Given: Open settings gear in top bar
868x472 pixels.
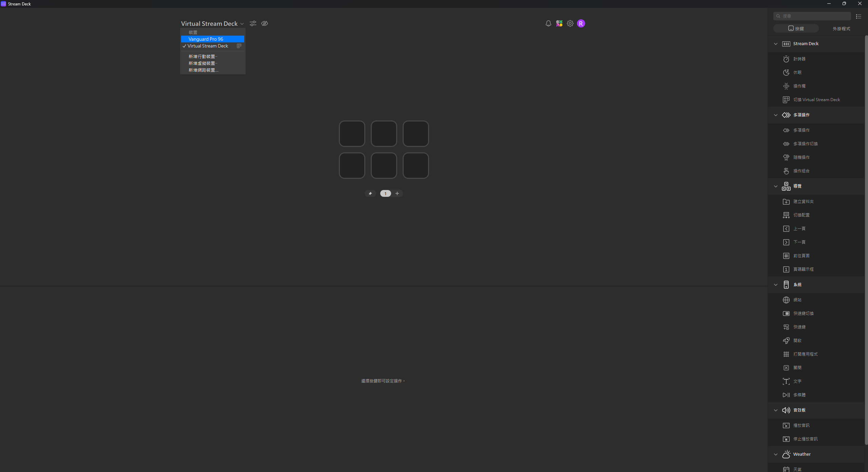Looking at the screenshot, I should pyautogui.click(x=570, y=23).
